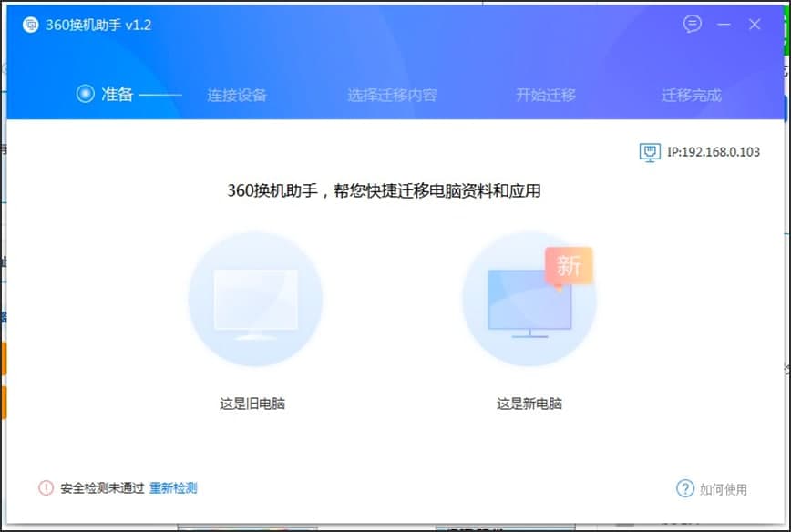Open the feedback chat bubble icon
Image resolution: width=791 pixels, height=532 pixels.
click(x=693, y=24)
